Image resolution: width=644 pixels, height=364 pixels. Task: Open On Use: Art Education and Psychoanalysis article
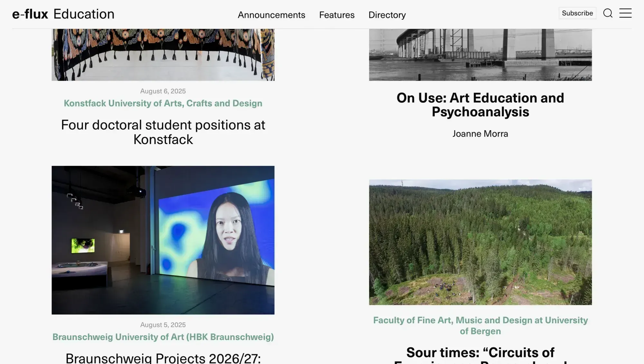[x=480, y=105]
